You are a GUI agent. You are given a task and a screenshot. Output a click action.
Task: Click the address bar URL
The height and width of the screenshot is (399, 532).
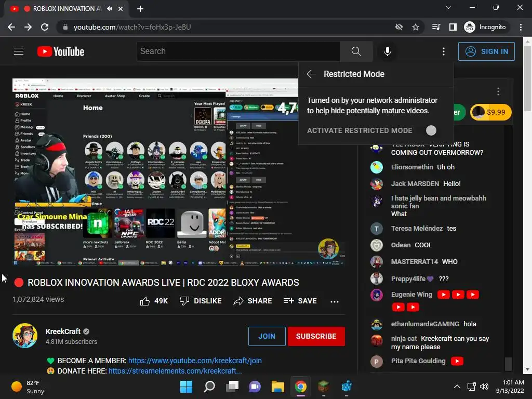click(x=132, y=27)
